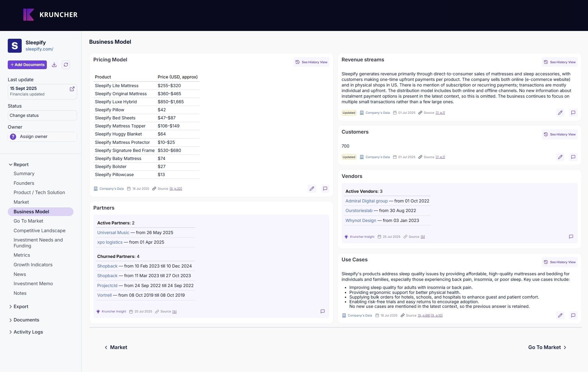Click the refresh icon in the sidebar
The height and width of the screenshot is (372, 588).
[x=66, y=65]
